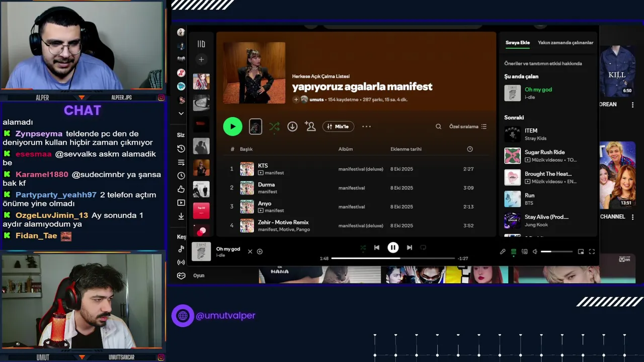Mute the speaker volume icon
Screen dimensions: 644x362
(x=535, y=251)
